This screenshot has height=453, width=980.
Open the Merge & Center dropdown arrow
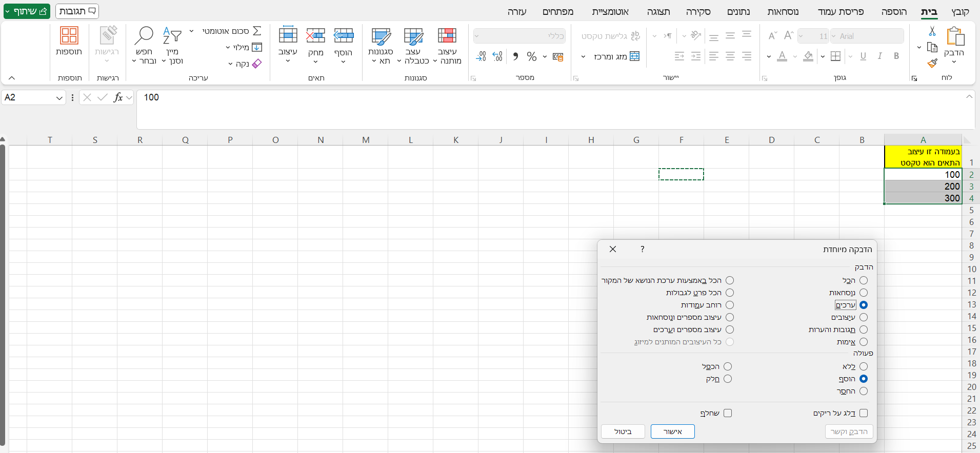(x=583, y=56)
